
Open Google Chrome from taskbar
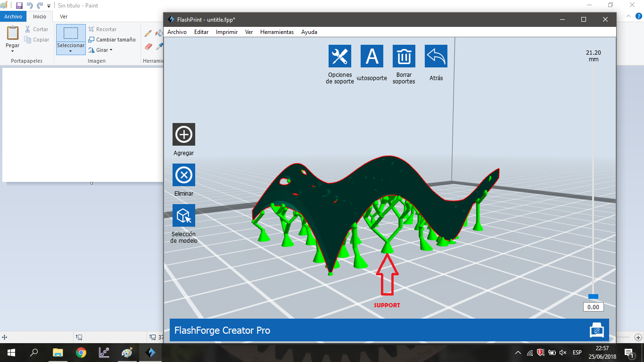(x=81, y=352)
